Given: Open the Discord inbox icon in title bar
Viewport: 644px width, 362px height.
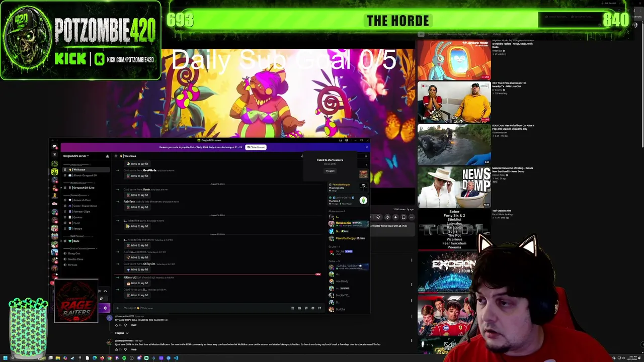Looking at the screenshot, I should point(341,140).
